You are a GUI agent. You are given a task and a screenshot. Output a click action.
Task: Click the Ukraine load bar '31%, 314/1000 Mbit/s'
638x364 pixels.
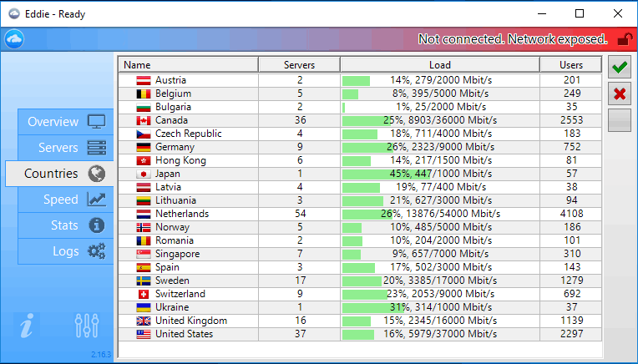pos(440,307)
